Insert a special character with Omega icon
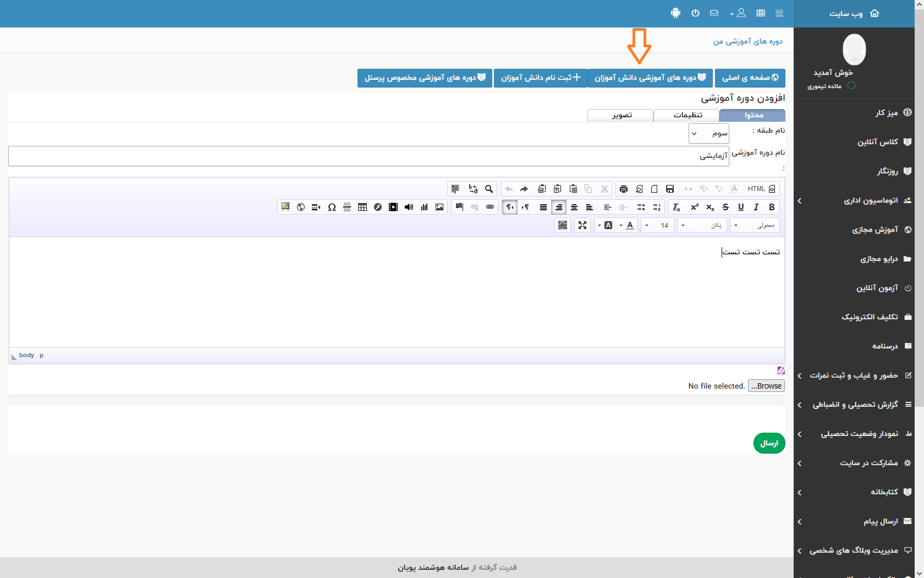The width and height of the screenshot is (924, 578). [332, 207]
